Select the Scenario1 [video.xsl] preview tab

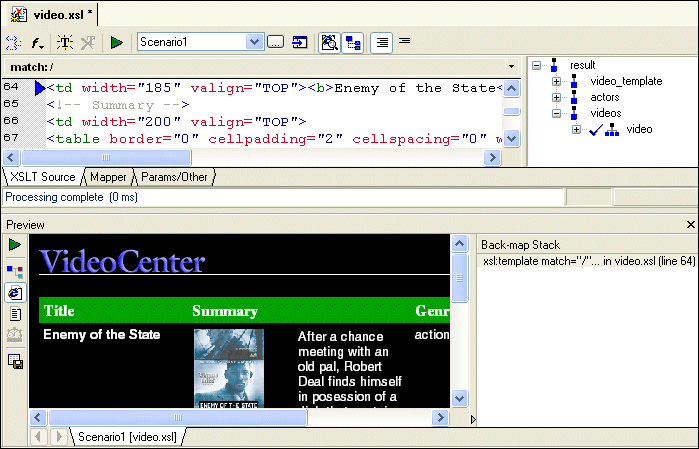pyautogui.click(x=127, y=437)
